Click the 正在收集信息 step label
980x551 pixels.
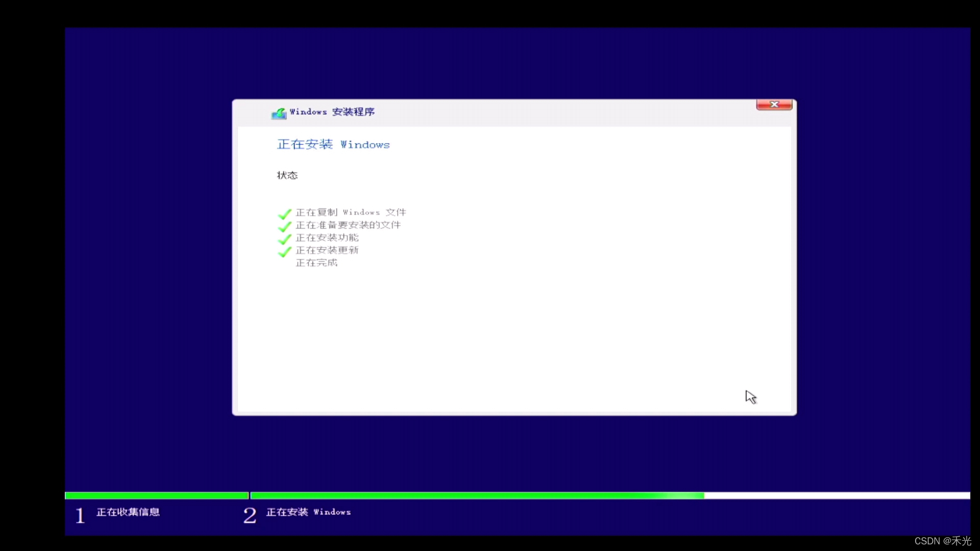pyautogui.click(x=128, y=512)
